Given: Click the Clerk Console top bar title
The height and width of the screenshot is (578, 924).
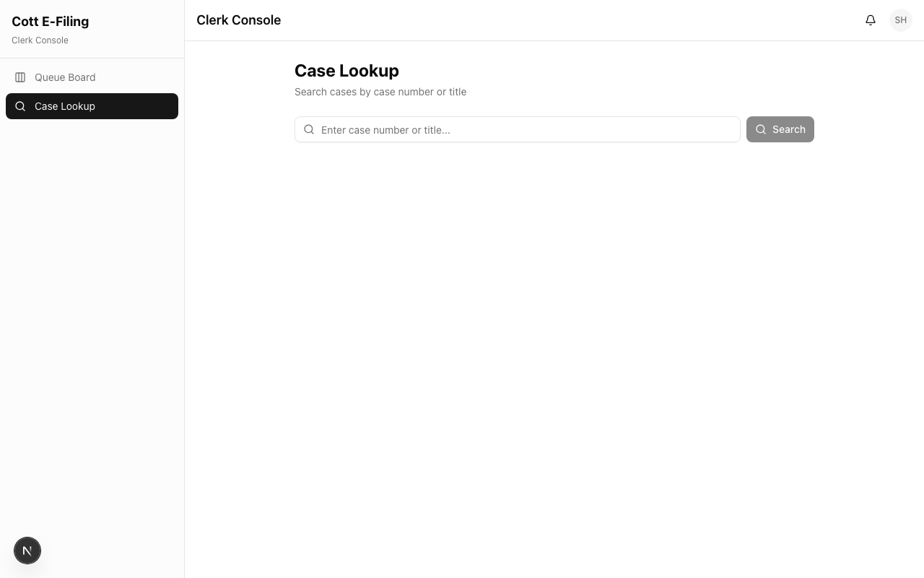Looking at the screenshot, I should coord(238,20).
